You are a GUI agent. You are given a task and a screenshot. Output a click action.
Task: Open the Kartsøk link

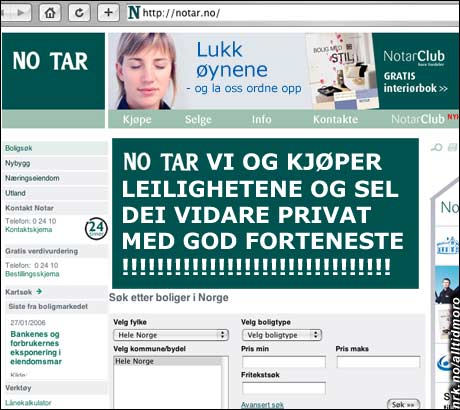point(19,292)
